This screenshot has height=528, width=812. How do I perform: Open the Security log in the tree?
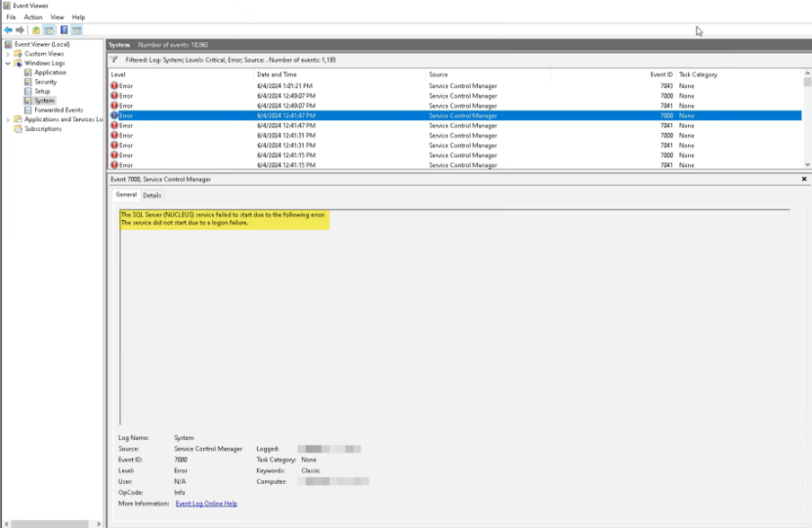45,82
